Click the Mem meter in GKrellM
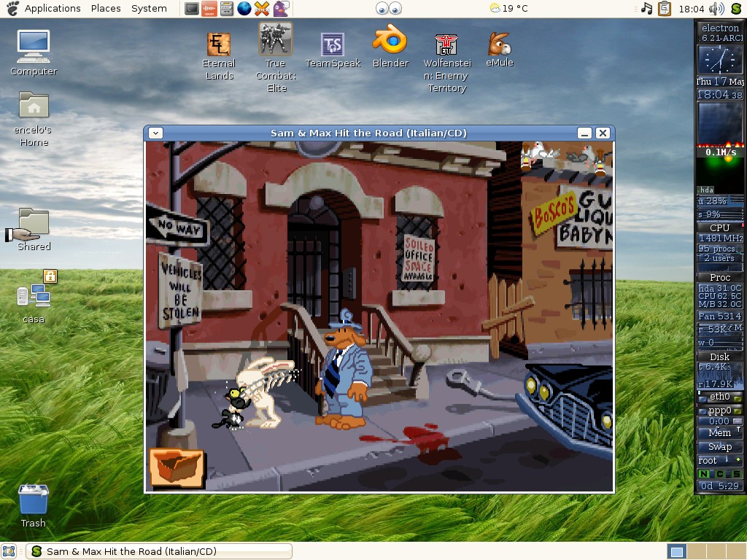Screen dimensions: 747x560 [x=719, y=432]
